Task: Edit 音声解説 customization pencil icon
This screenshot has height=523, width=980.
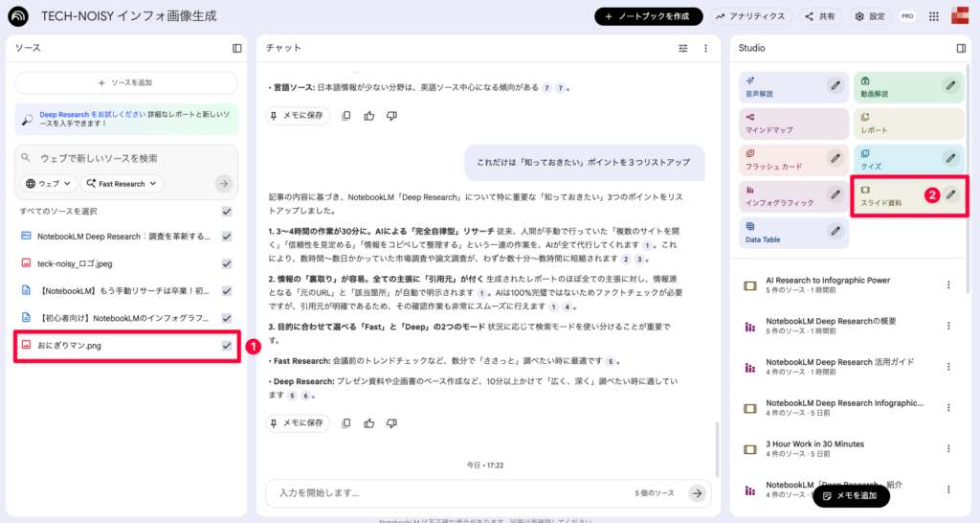Action: 835,85
